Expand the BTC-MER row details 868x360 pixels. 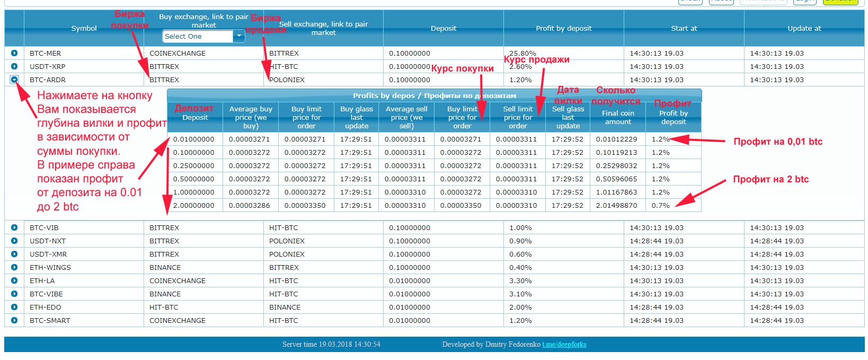coord(14,53)
